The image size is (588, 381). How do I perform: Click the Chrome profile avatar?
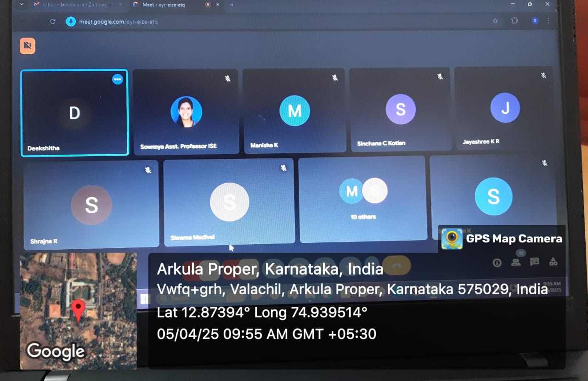[535, 21]
